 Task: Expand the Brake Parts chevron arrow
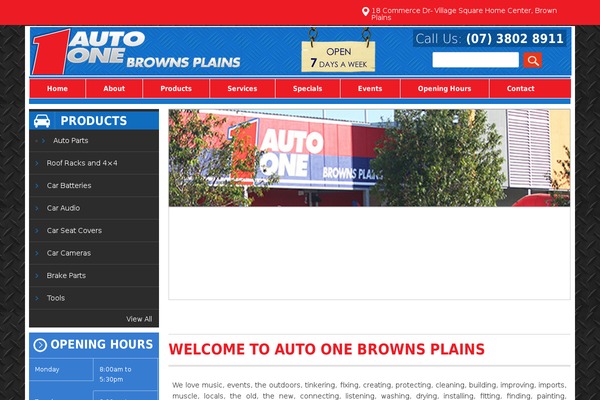[x=37, y=275]
